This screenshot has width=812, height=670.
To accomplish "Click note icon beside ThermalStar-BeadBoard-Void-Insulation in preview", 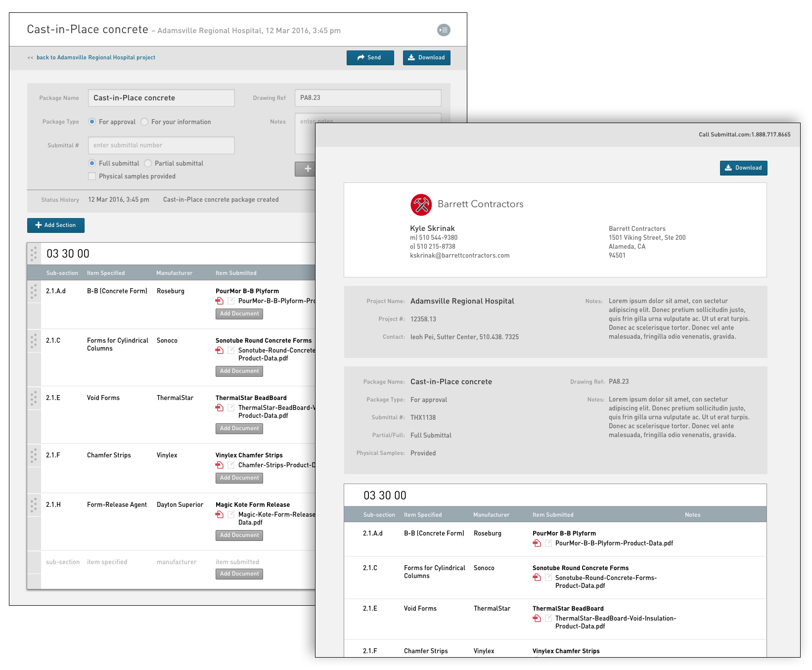I will pyautogui.click(x=548, y=618).
